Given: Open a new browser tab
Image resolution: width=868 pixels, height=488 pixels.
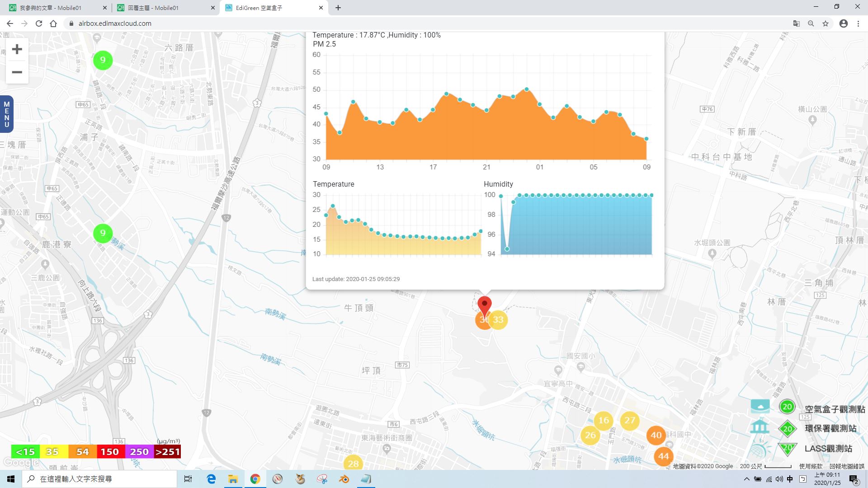Looking at the screenshot, I should coord(338,8).
